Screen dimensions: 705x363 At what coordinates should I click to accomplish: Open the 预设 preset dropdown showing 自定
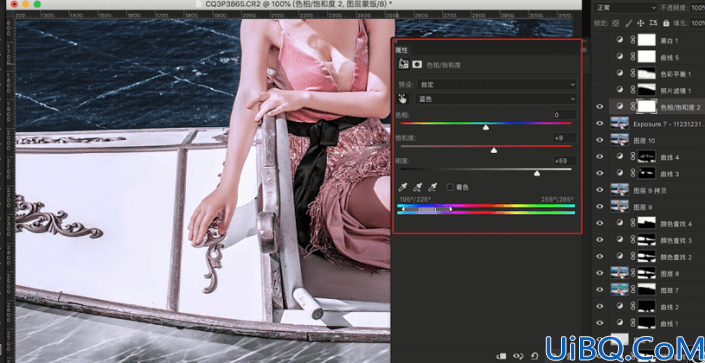coord(496,84)
